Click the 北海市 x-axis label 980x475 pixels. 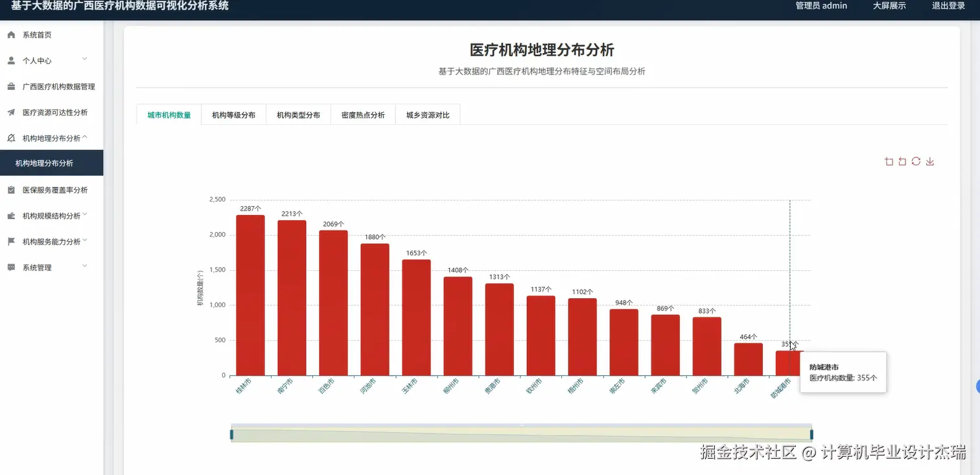click(x=741, y=386)
